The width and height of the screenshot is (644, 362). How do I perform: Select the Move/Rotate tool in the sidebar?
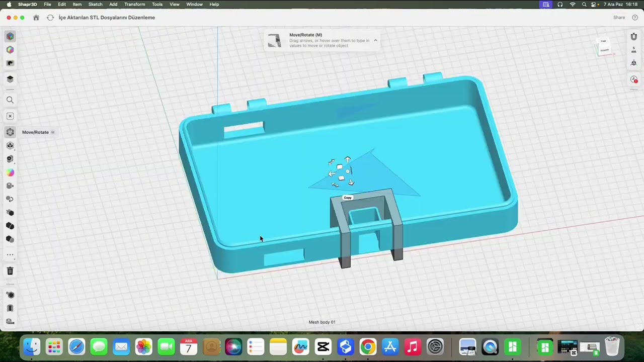(10, 132)
